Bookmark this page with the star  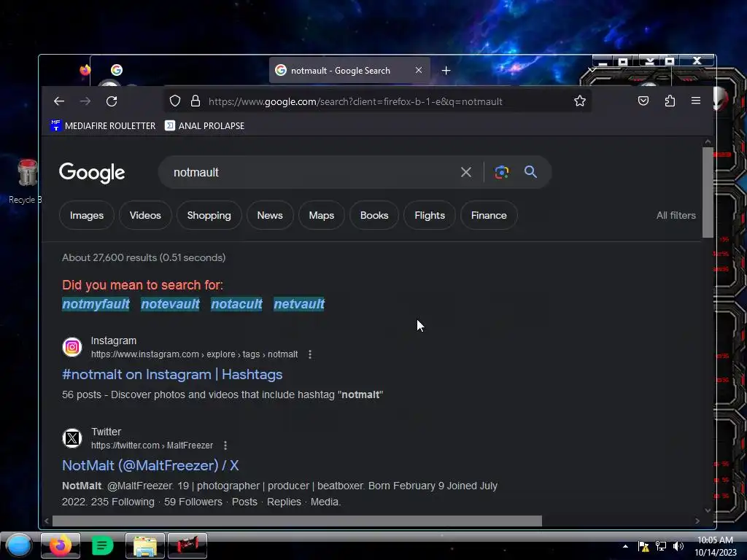pyautogui.click(x=580, y=101)
